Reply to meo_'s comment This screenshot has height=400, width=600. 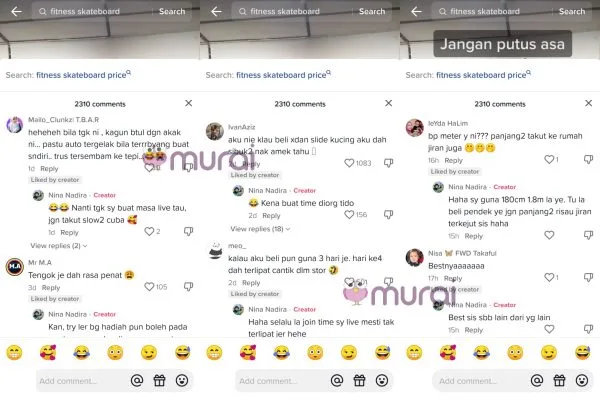251,283
